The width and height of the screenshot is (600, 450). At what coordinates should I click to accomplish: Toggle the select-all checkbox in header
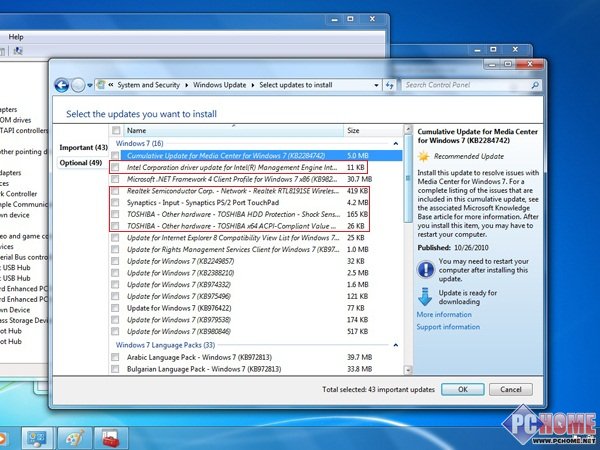pos(116,130)
